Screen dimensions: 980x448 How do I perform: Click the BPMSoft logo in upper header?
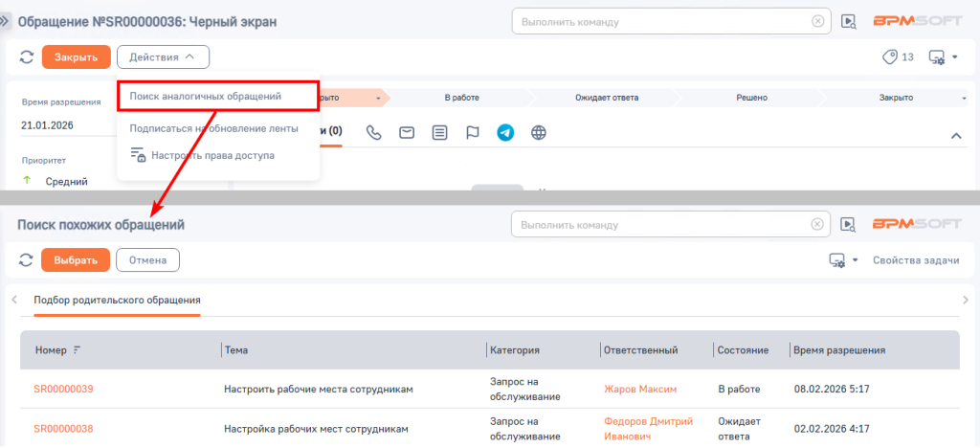[x=918, y=21]
